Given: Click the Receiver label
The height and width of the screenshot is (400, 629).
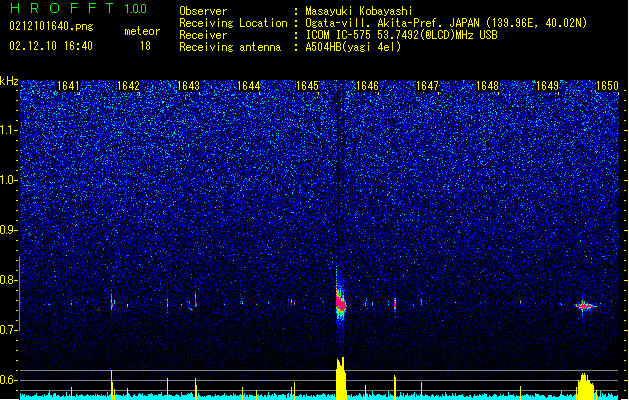Looking at the screenshot, I should (x=203, y=35).
